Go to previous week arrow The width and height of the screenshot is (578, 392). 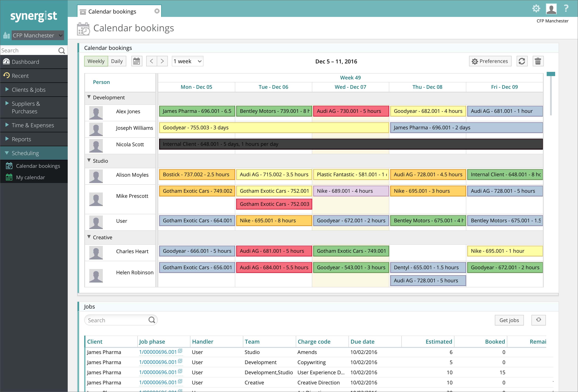tap(151, 61)
